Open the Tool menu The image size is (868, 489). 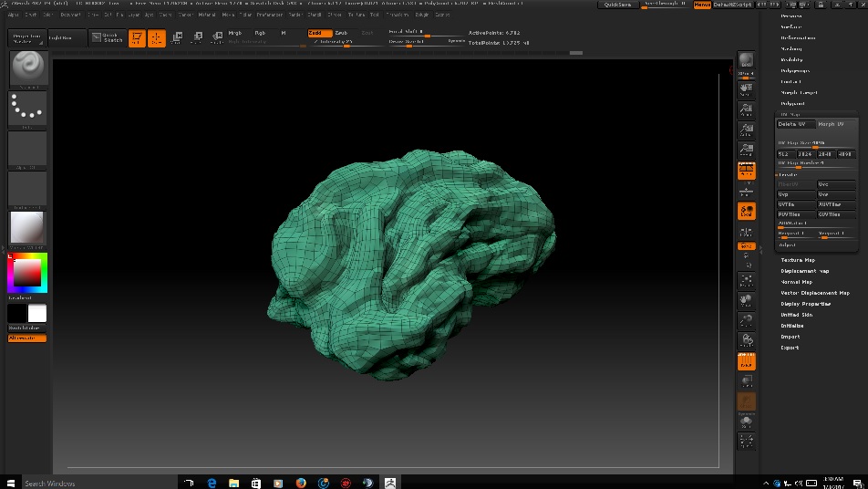pyautogui.click(x=375, y=15)
